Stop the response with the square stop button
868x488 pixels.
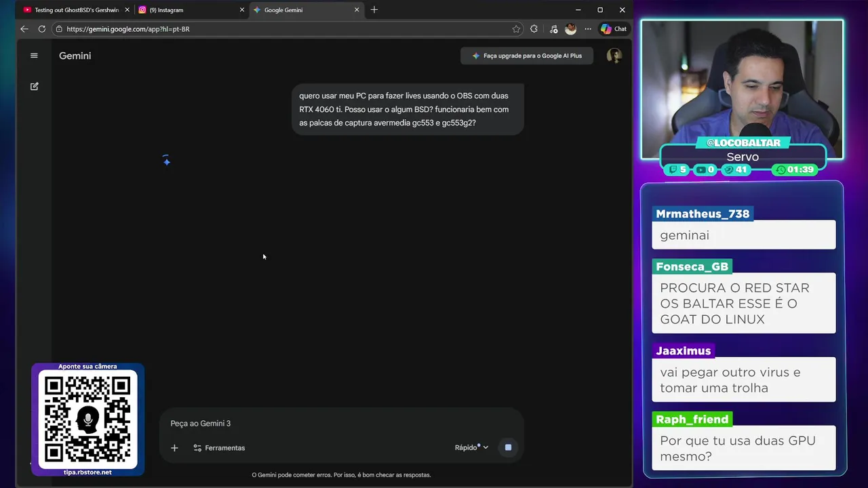[x=508, y=447]
